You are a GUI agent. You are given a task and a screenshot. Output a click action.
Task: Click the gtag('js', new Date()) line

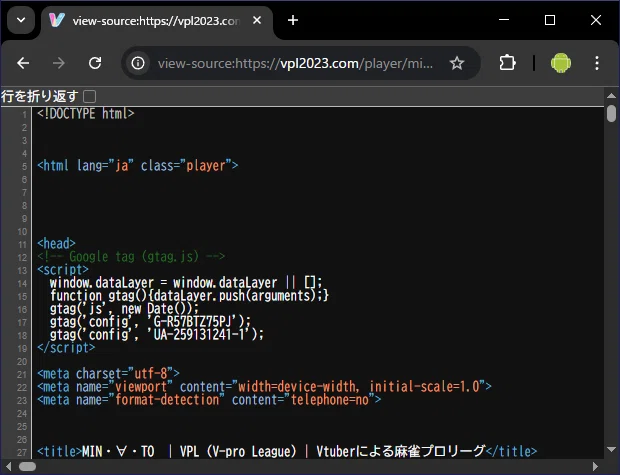click(x=124, y=308)
